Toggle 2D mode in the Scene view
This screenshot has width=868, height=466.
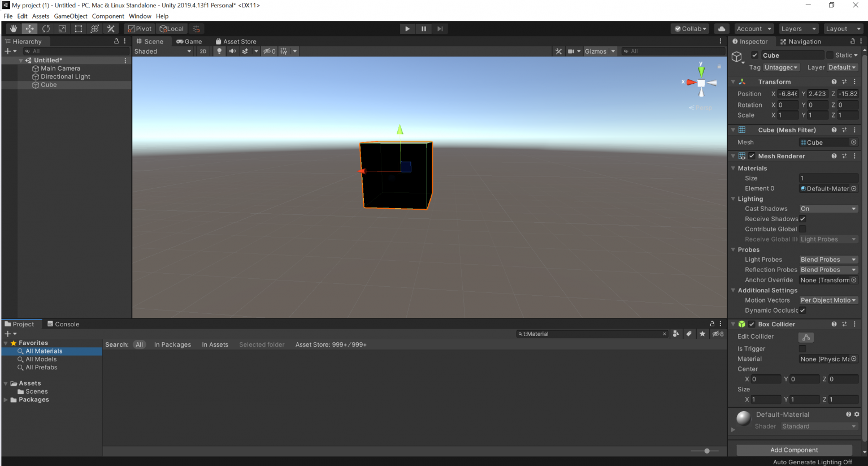[x=203, y=51]
